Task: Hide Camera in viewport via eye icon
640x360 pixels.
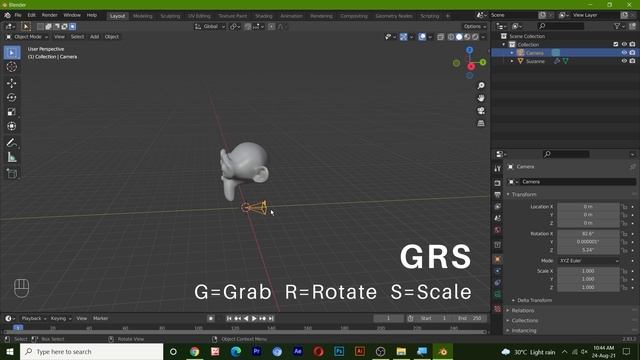Action: coord(624,53)
